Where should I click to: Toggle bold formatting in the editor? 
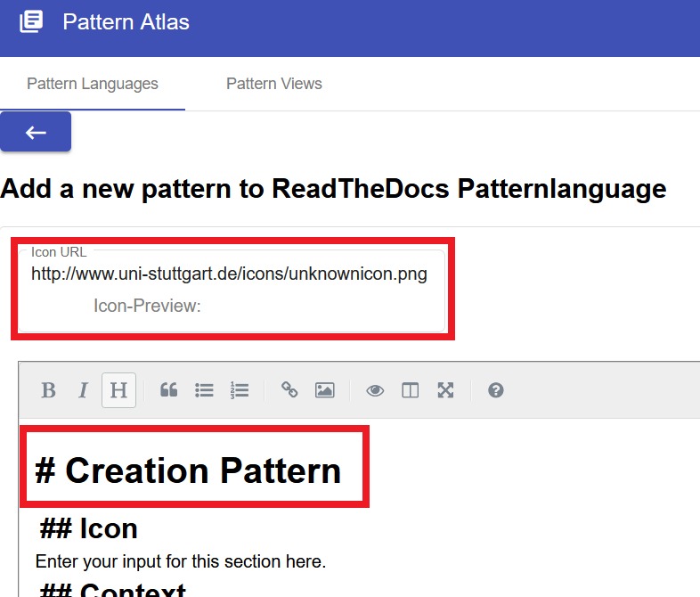(49, 390)
